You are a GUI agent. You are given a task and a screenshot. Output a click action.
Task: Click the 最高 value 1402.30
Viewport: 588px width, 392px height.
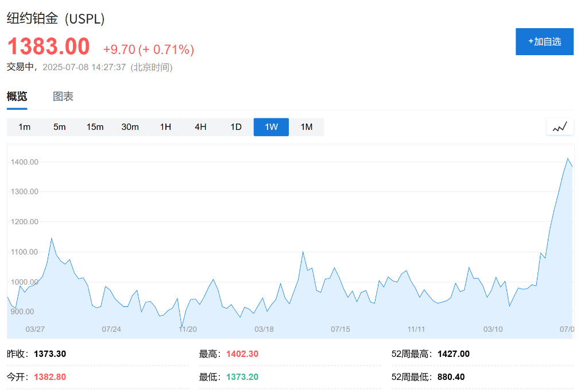(x=242, y=353)
